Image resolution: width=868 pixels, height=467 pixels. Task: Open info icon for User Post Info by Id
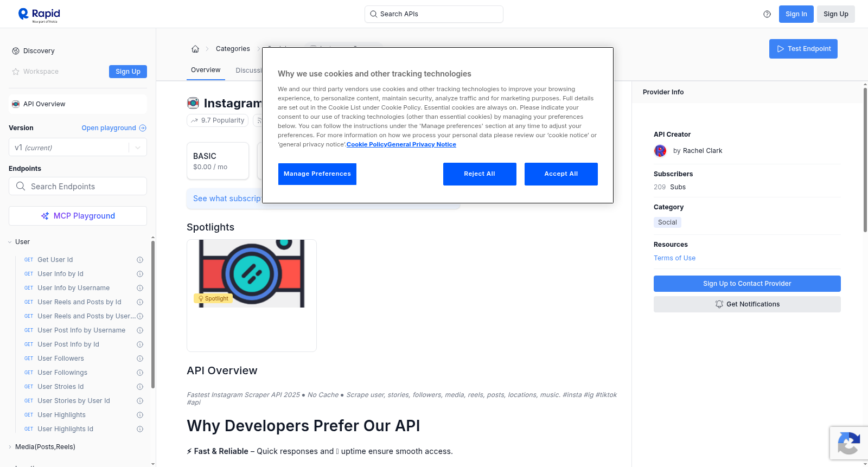pyautogui.click(x=140, y=344)
